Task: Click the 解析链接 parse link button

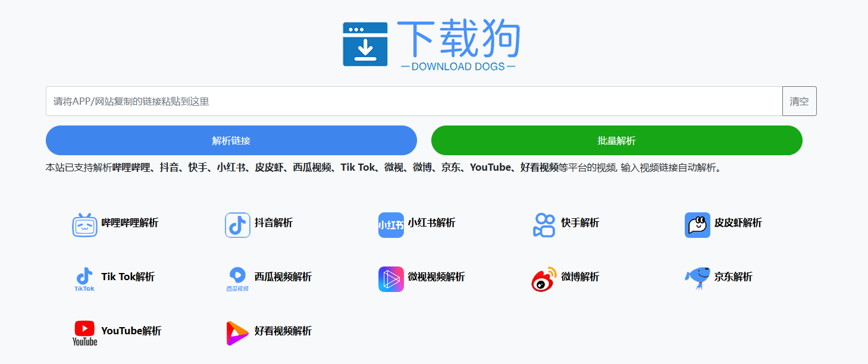Action: pyautogui.click(x=231, y=140)
